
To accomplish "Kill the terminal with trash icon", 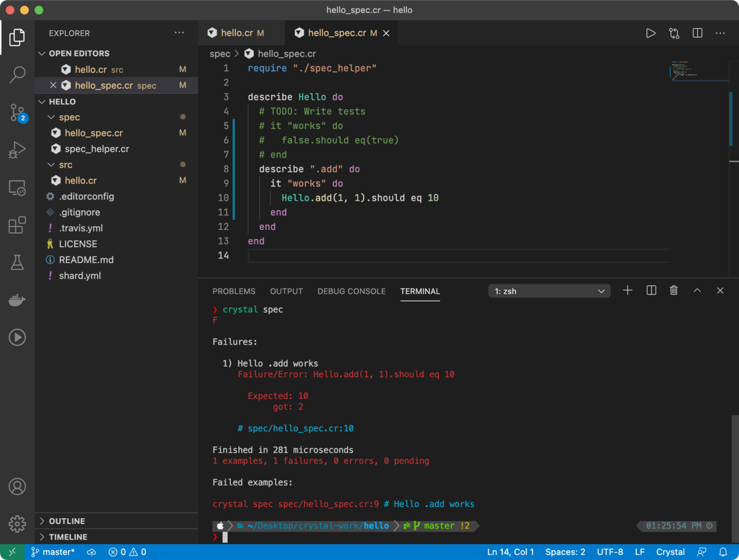I will point(674,291).
